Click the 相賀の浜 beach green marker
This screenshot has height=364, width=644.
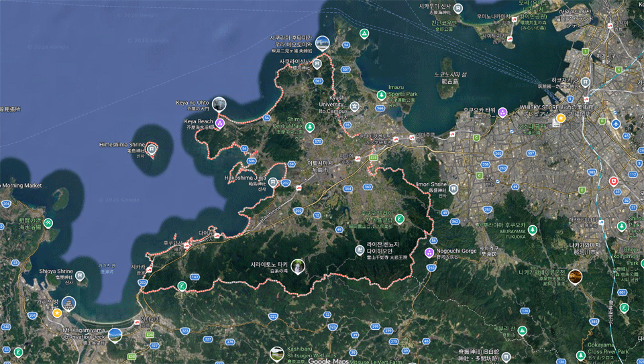pyautogui.click(x=48, y=223)
